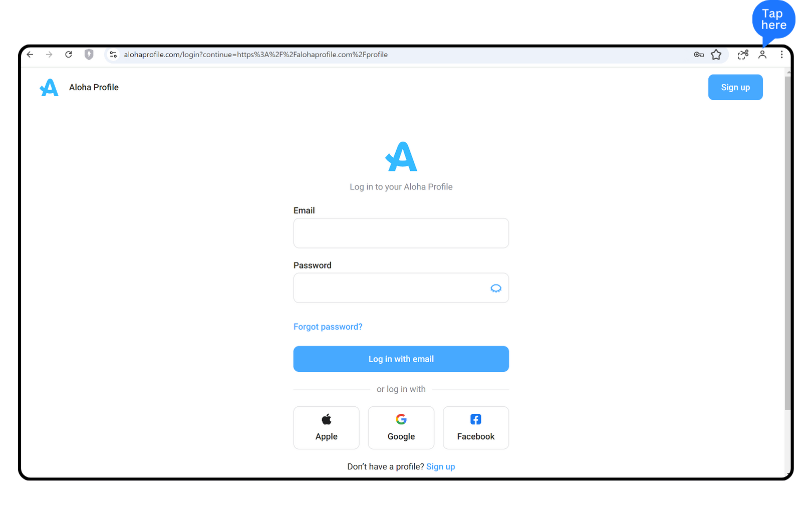Open the share/QR icon in toolbar
Screen dimensions: 812x525
tap(743, 55)
